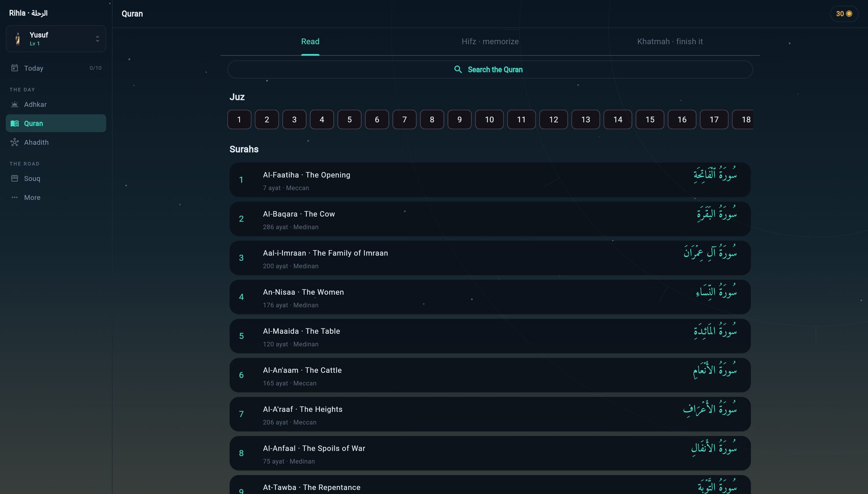This screenshot has height=494, width=868.
Task: Click the magnifier search icon
Action: click(458, 69)
